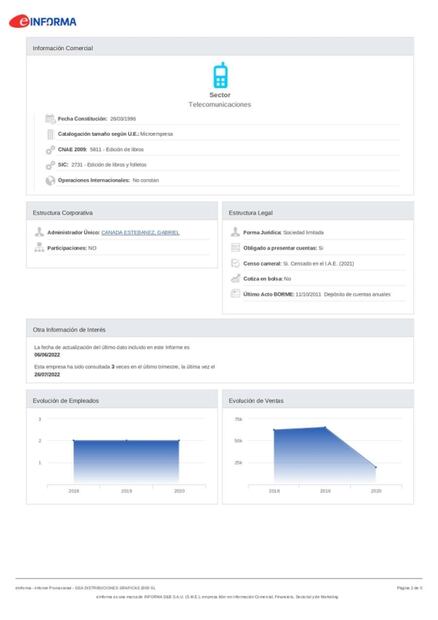Click the eInforma logo
Screen dimensions: 438x620
[x=43, y=21]
